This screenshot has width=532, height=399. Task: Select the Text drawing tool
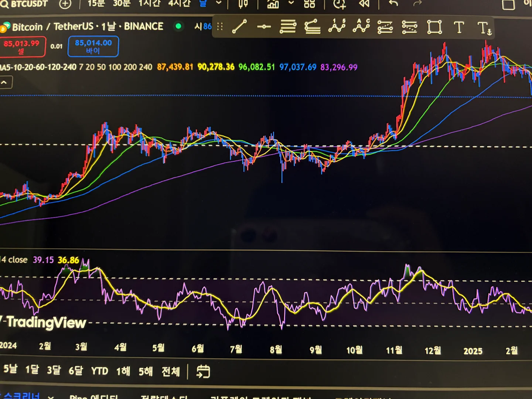(459, 27)
